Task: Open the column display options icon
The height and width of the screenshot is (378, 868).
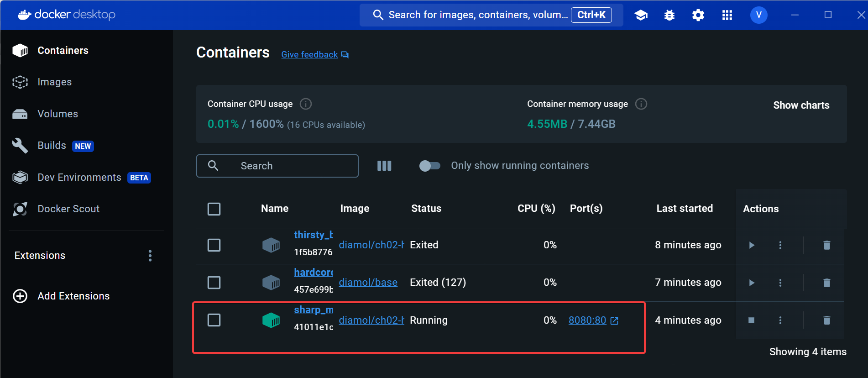Action: point(384,166)
